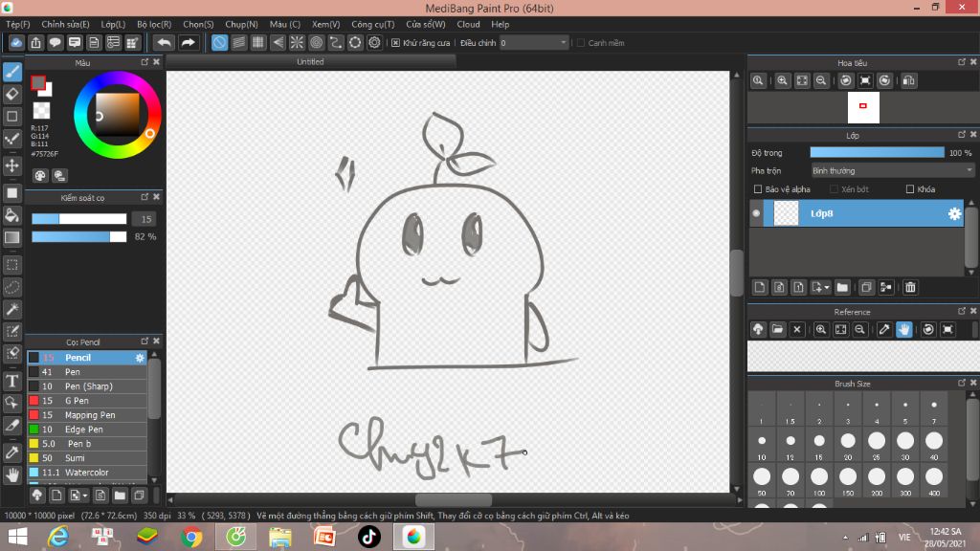Screen dimensions: 980x551
Task: Open Lớp8 layer settings gear
Action: 954,213
